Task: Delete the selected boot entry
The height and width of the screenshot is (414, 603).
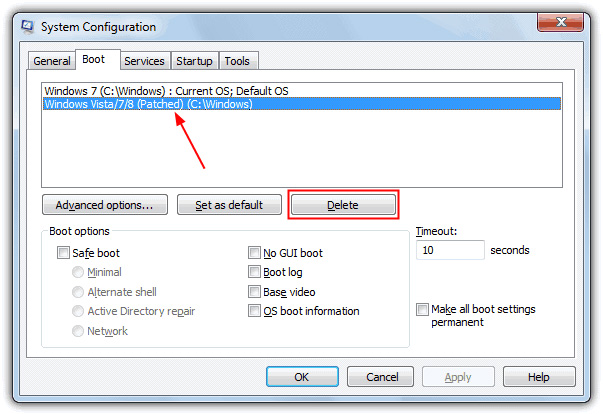Action: pyautogui.click(x=343, y=205)
